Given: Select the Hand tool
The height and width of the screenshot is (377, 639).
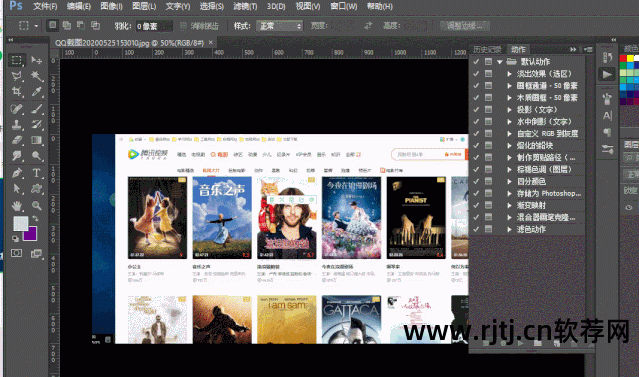Looking at the screenshot, I should (x=17, y=205).
